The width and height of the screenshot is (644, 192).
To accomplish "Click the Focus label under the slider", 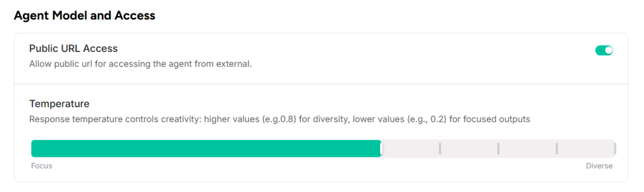I will click(41, 166).
